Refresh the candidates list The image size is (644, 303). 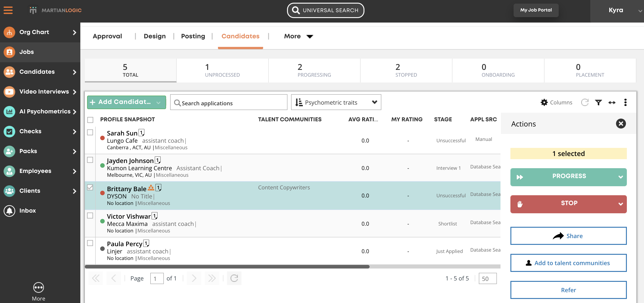pos(585,102)
